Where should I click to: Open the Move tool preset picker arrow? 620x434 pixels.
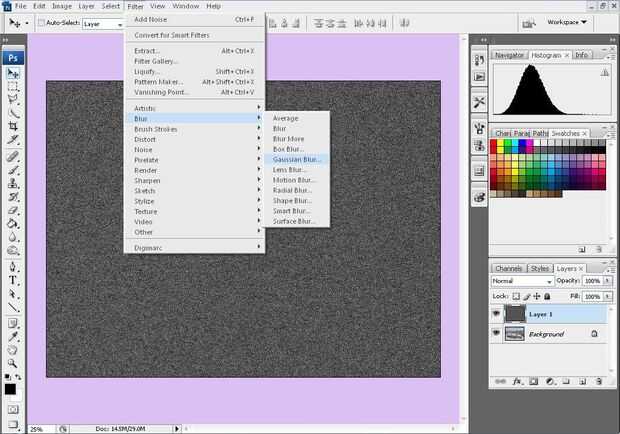coord(27,23)
